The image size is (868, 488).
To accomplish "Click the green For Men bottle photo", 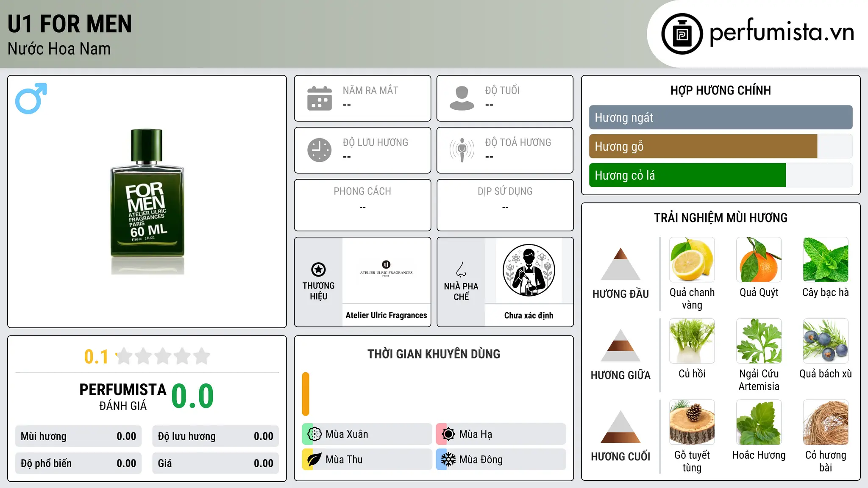I will point(147,202).
